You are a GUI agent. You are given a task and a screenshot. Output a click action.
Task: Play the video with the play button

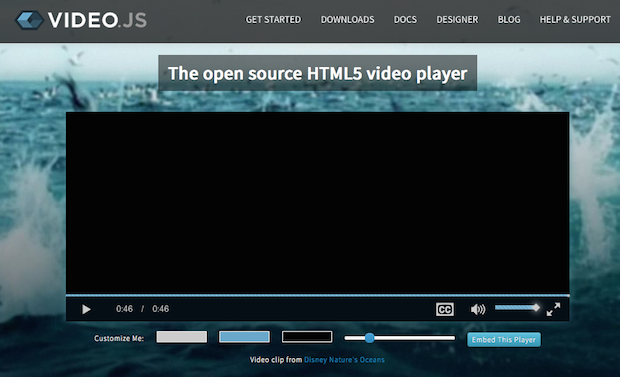coord(86,309)
